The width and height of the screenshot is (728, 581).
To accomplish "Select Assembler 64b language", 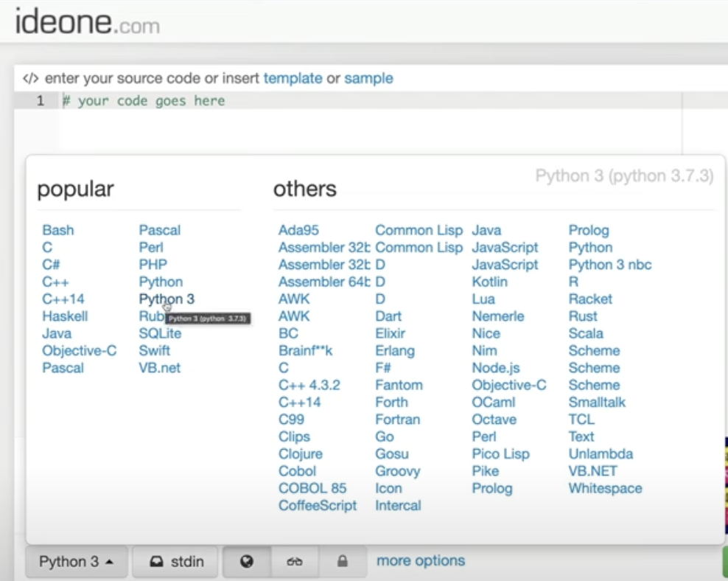I will click(324, 282).
